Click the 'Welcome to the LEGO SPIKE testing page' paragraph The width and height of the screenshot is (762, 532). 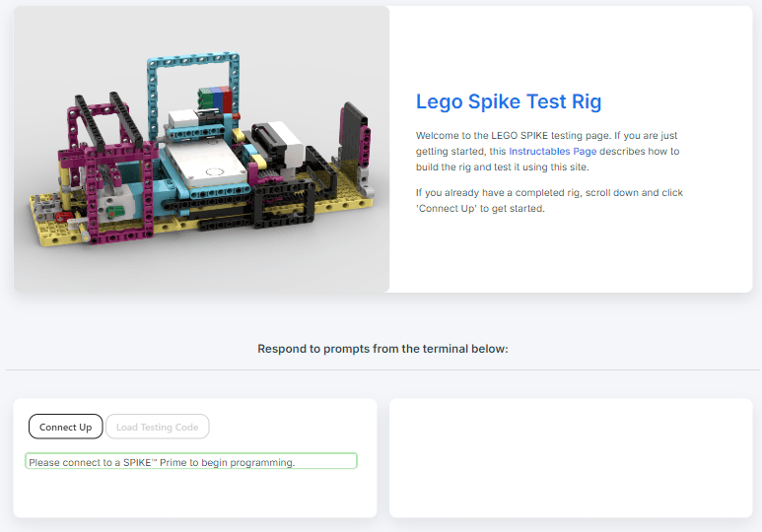pyautogui.click(x=548, y=151)
